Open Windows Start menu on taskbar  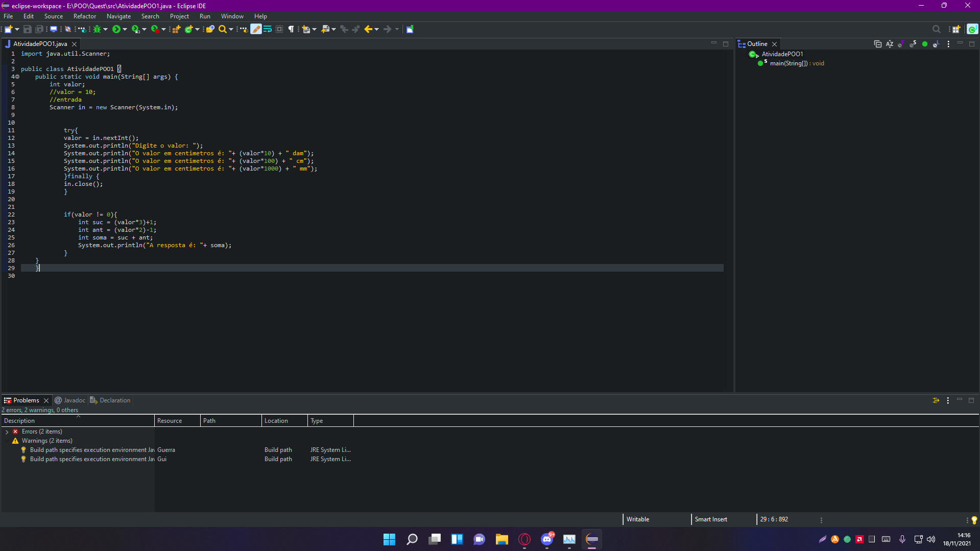[389, 539]
